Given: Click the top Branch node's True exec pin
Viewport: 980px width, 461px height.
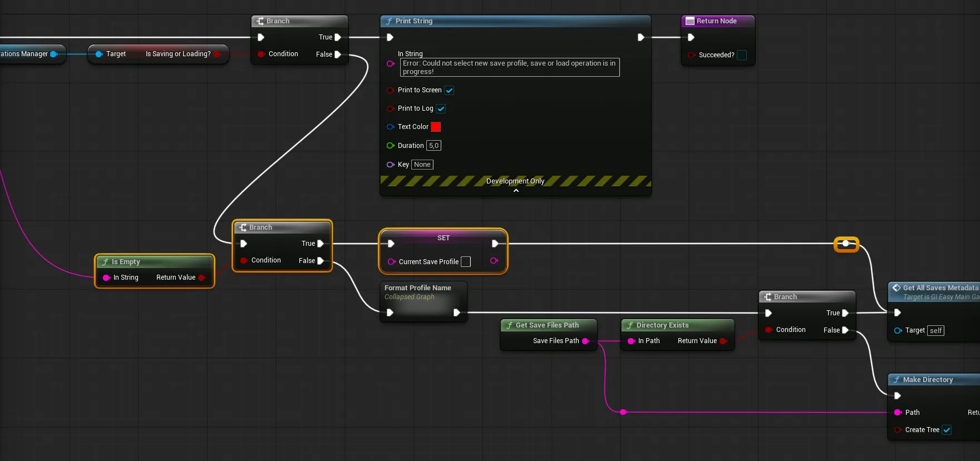Looking at the screenshot, I should click(x=338, y=37).
